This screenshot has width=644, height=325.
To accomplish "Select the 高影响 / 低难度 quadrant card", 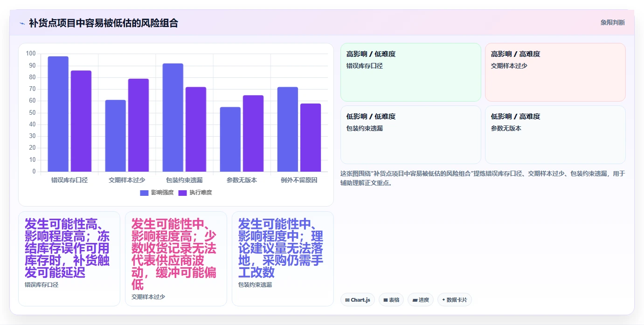I will (411, 72).
